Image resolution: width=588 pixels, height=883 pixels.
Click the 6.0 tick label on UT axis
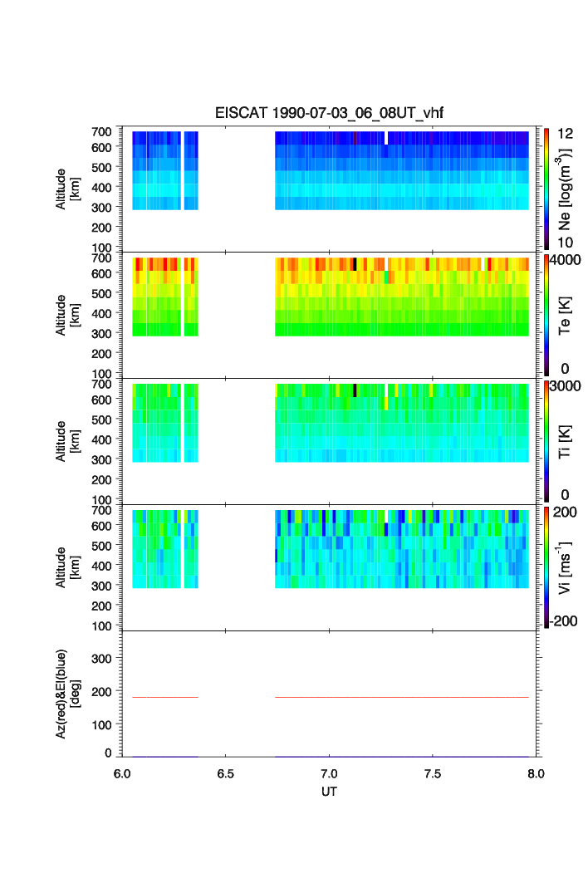click(122, 773)
